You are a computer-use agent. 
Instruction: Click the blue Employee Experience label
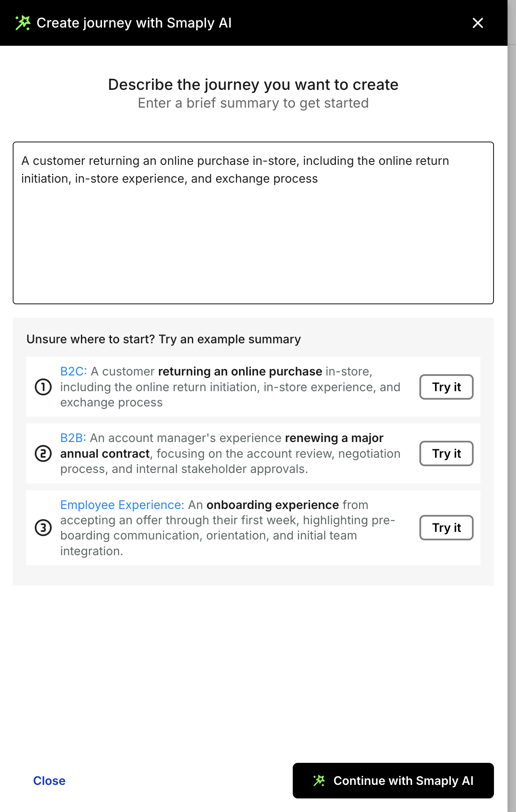point(122,505)
